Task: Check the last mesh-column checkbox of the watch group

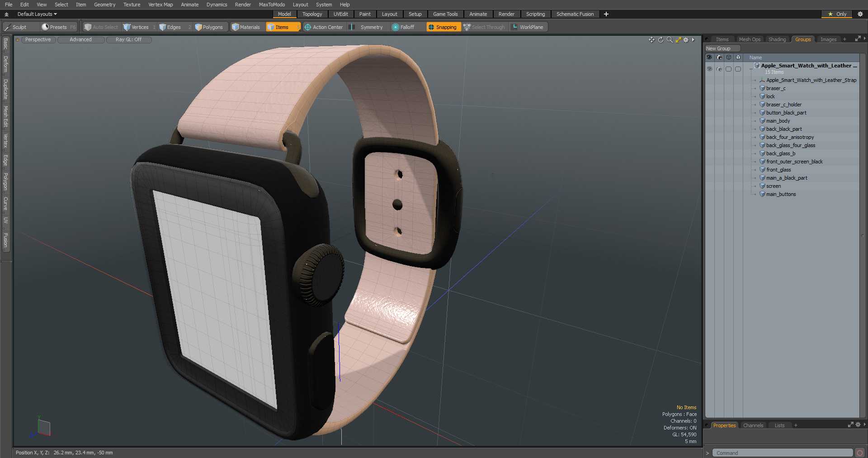Action: pyautogui.click(x=738, y=69)
